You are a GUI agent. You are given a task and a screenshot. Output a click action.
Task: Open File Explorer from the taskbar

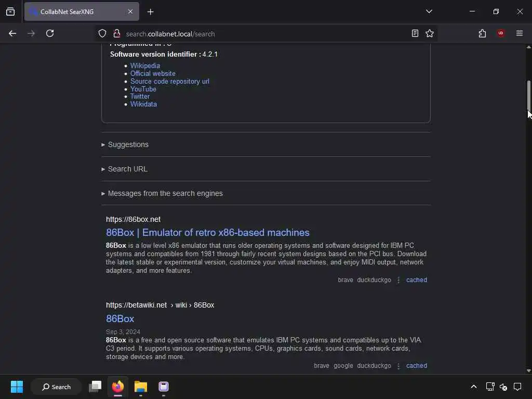pos(140,387)
